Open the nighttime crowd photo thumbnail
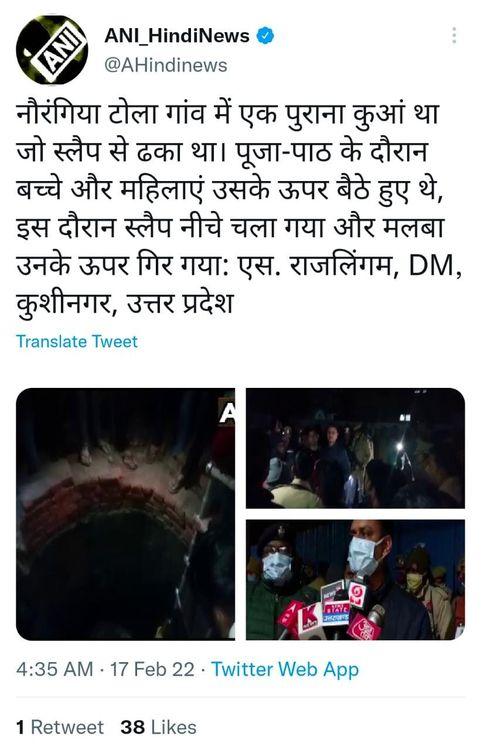This screenshot has height=750, width=481. click(355, 448)
